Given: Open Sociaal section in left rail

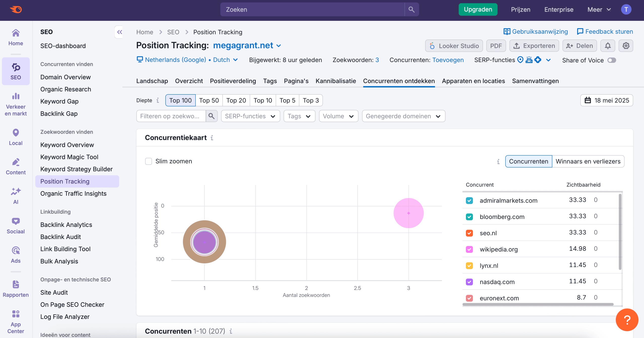Looking at the screenshot, I should (16, 226).
